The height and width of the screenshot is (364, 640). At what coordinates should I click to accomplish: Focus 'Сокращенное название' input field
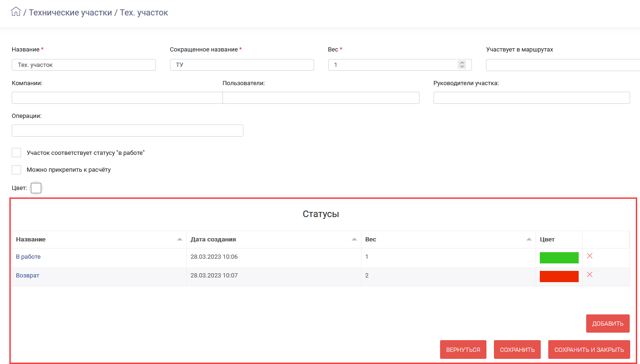[x=242, y=65]
